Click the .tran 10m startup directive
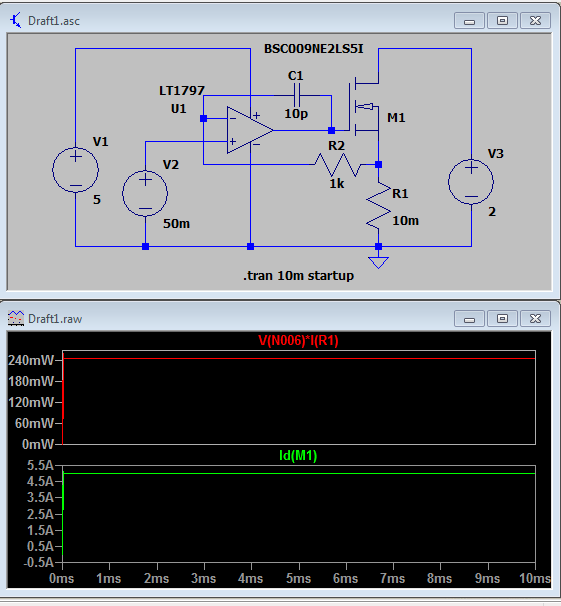Viewport: 561px width, 606px height. 298,276
